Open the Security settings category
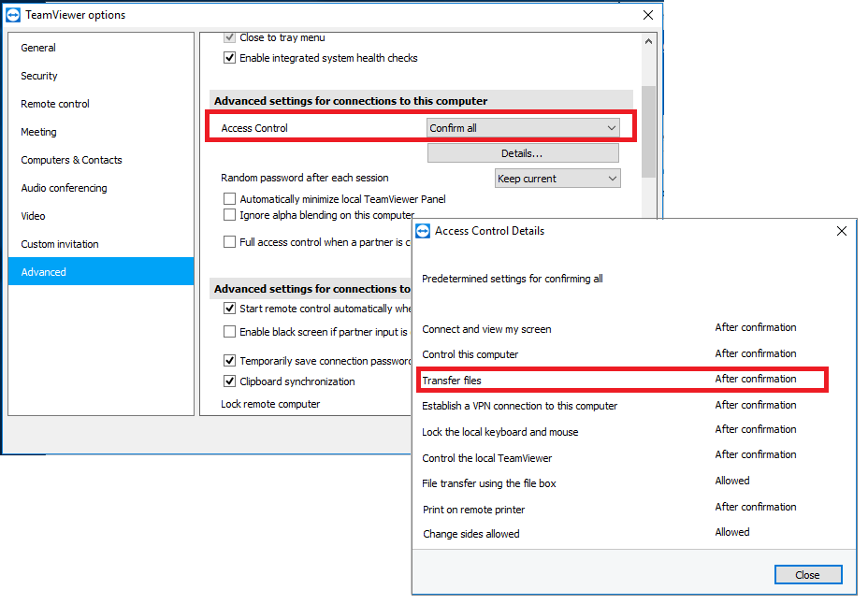Viewport: 868px width, 604px height. [x=101, y=76]
